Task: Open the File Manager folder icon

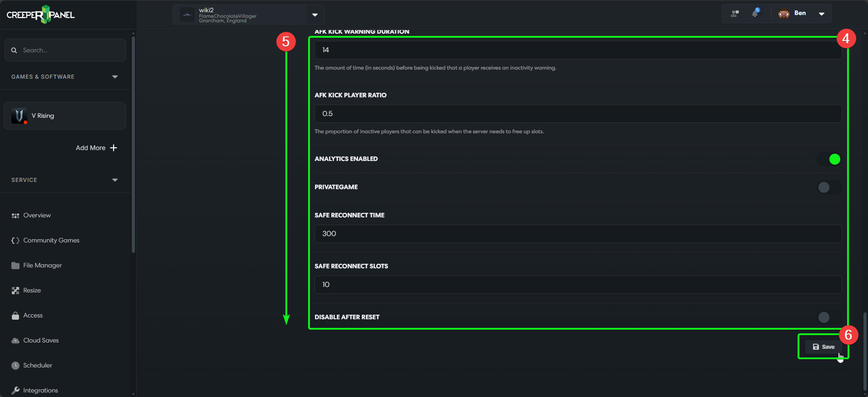Action: 15,265
